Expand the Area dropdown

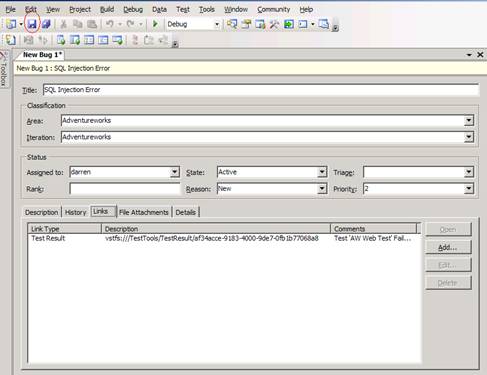point(469,121)
